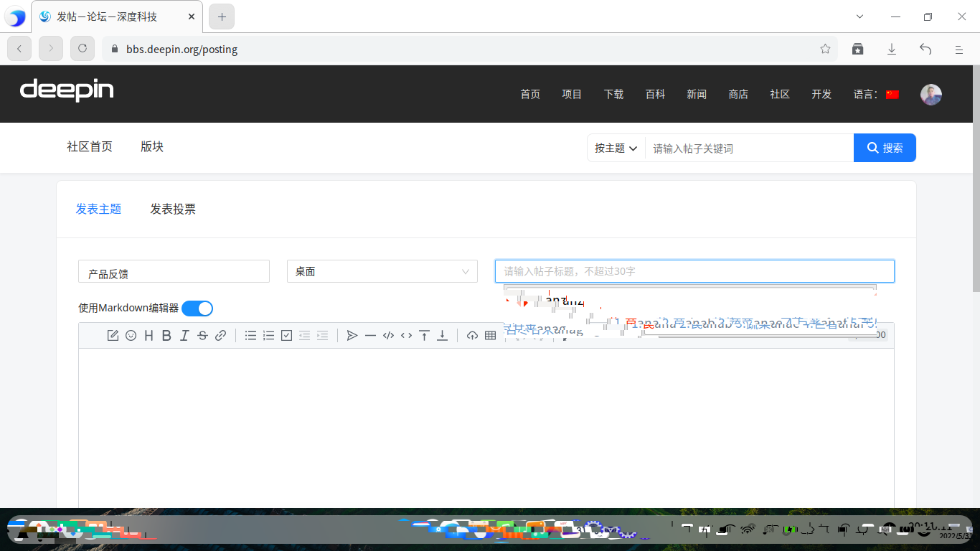980x551 pixels.
Task: Open the 按主题 search filter dropdown
Action: (616, 148)
